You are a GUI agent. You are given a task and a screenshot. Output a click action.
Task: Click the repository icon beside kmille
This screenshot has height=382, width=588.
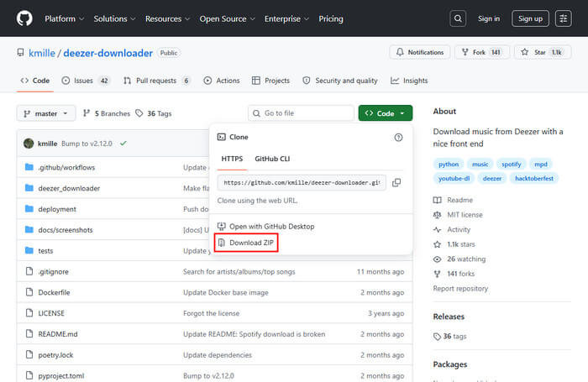(21, 53)
